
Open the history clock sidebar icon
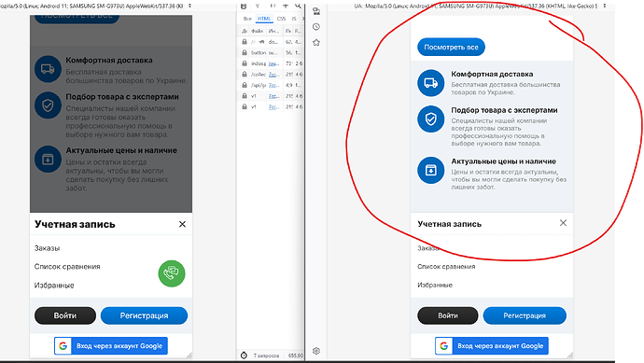316,27
